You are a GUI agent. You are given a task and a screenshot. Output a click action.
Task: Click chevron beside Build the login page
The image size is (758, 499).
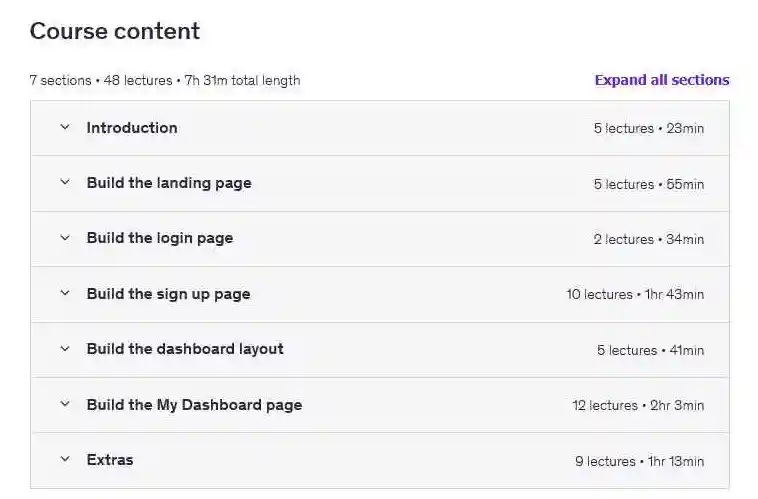coord(65,238)
